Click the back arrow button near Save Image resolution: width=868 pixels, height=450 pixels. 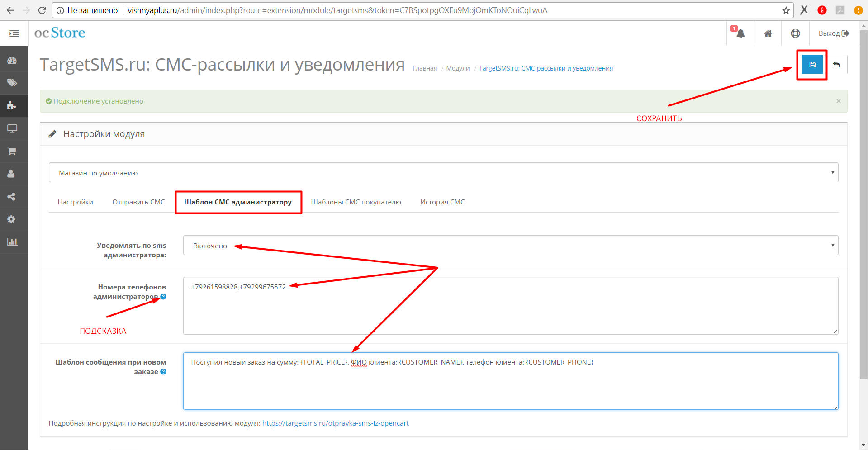(836, 65)
